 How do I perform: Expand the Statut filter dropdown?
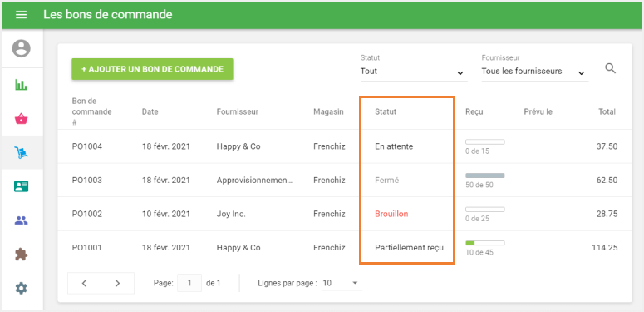pos(414,72)
